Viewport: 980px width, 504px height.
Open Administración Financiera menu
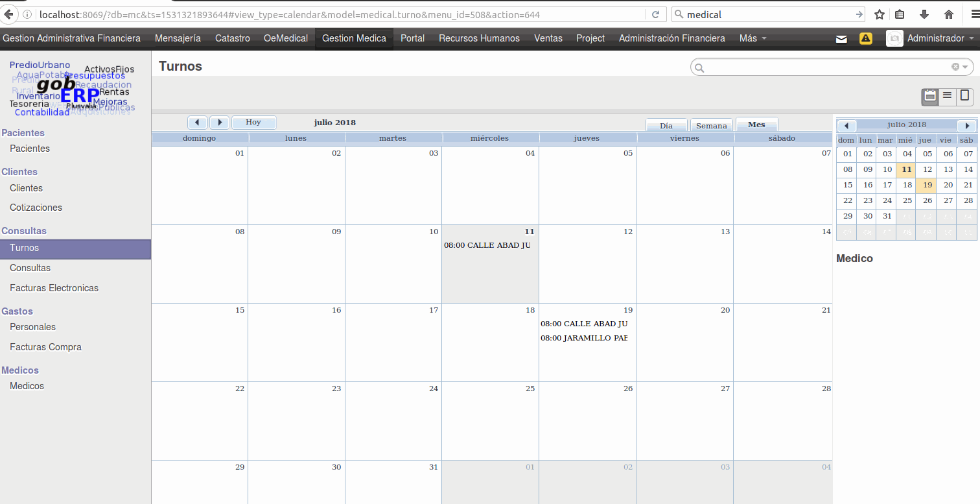tap(672, 38)
